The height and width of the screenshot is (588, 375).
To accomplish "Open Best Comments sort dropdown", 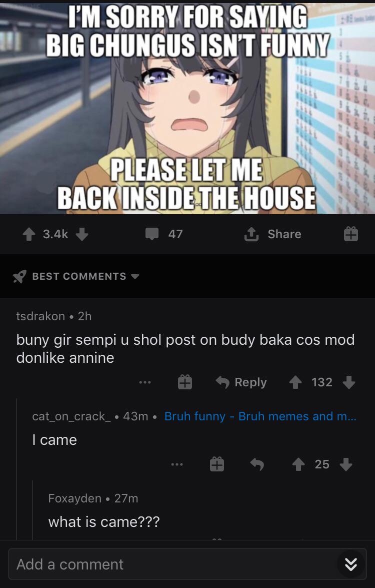I will click(76, 276).
